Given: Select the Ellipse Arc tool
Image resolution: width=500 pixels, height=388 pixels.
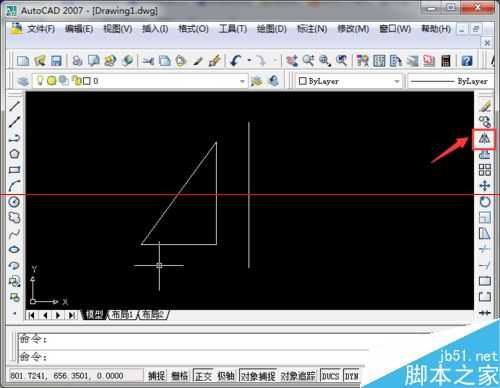Looking at the screenshot, I should point(14,265).
